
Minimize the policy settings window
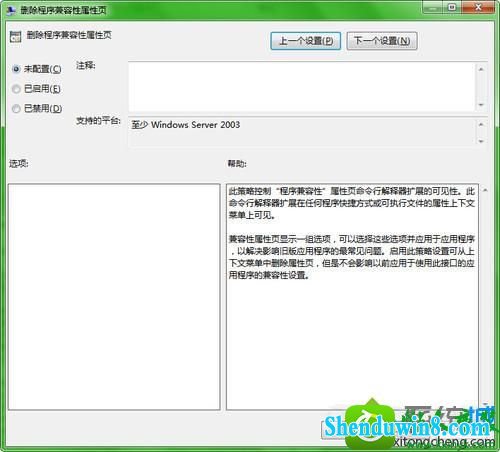pyautogui.click(x=433, y=7)
